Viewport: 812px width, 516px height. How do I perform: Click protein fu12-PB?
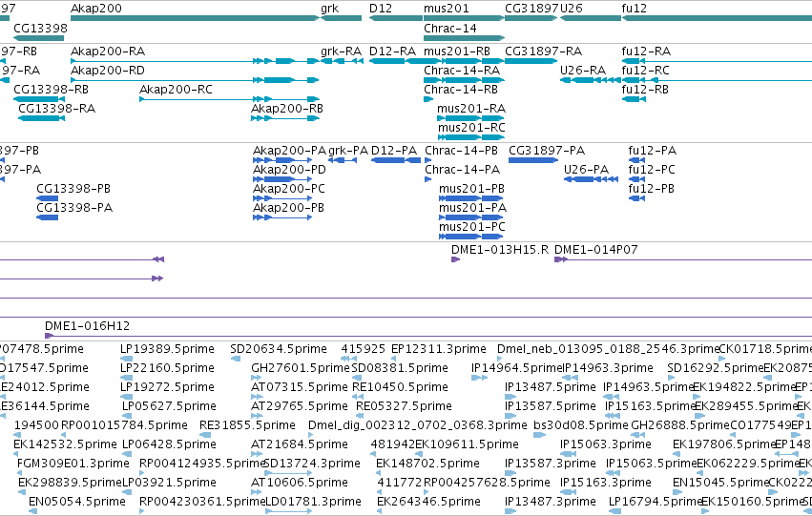coord(636,198)
